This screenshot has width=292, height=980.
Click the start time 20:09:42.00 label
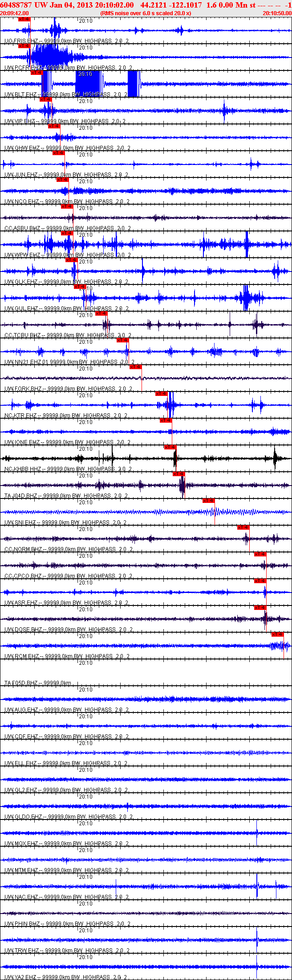coord(14,13)
